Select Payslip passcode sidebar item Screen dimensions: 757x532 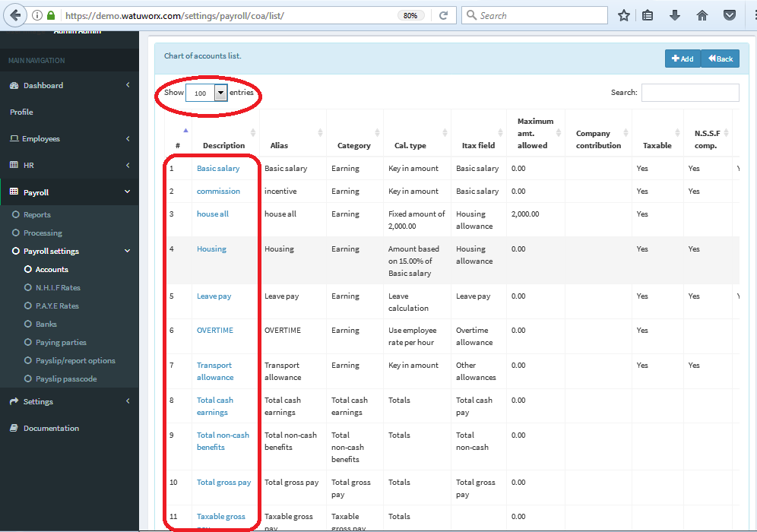coord(66,378)
